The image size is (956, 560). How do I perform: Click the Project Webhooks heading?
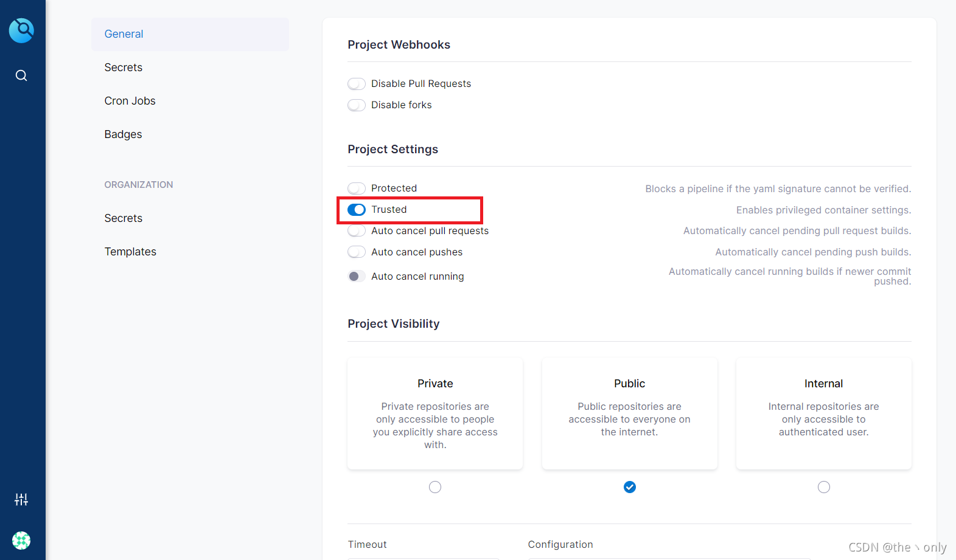(399, 45)
